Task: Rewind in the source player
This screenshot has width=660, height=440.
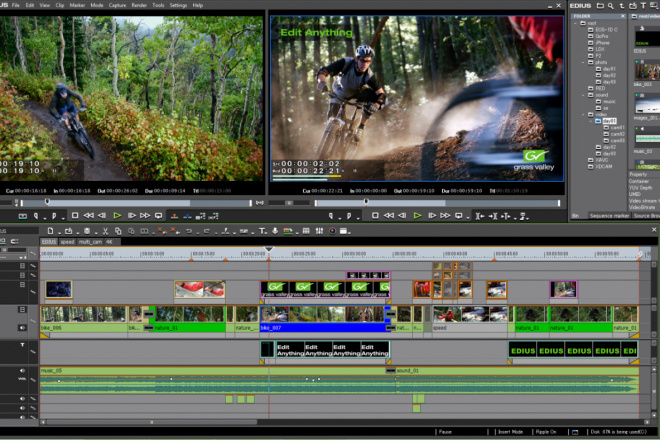Action: click(88, 216)
